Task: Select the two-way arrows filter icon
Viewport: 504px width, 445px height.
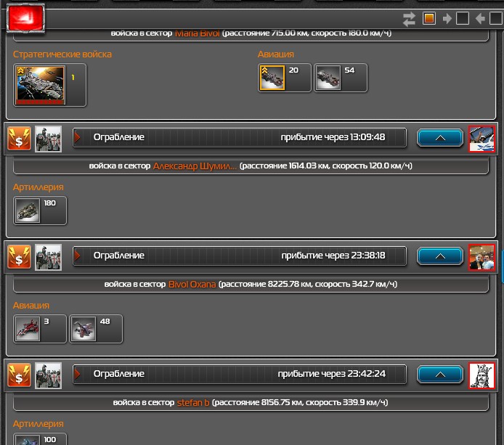Action: (x=409, y=19)
